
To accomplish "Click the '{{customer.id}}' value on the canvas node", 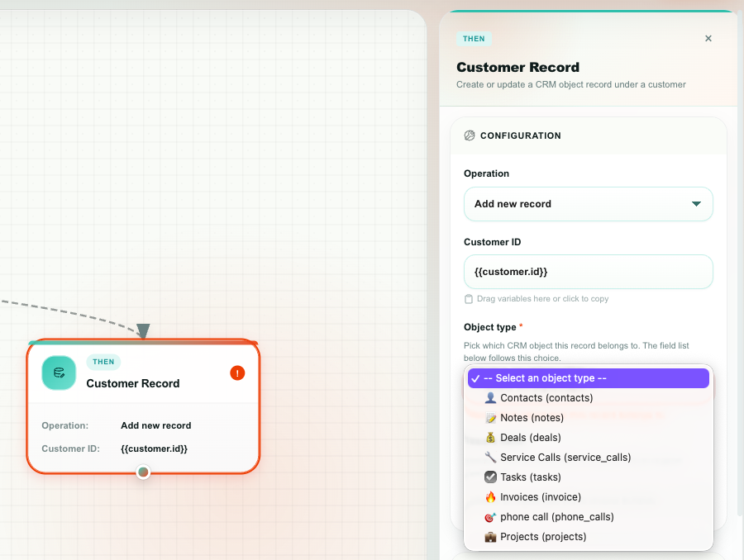I will pyautogui.click(x=155, y=448).
